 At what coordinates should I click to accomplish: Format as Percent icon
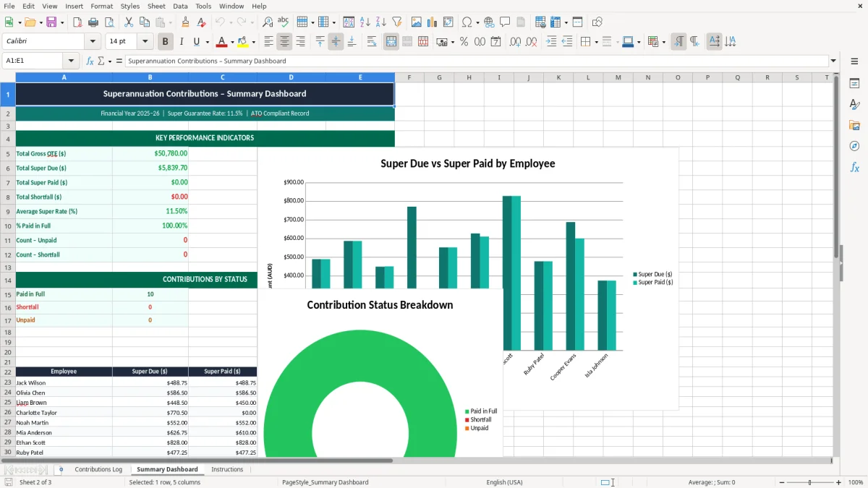point(464,42)
